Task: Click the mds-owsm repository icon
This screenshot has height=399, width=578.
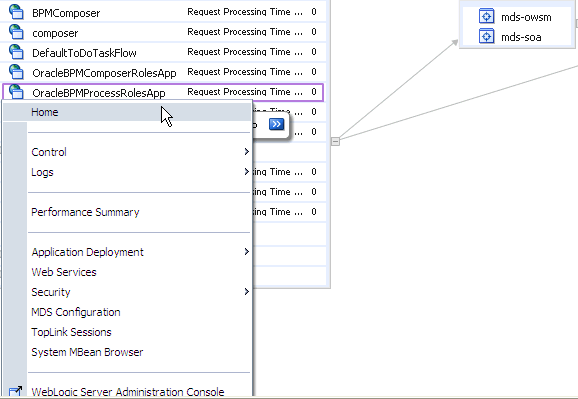Action: [x=487, y=17]
